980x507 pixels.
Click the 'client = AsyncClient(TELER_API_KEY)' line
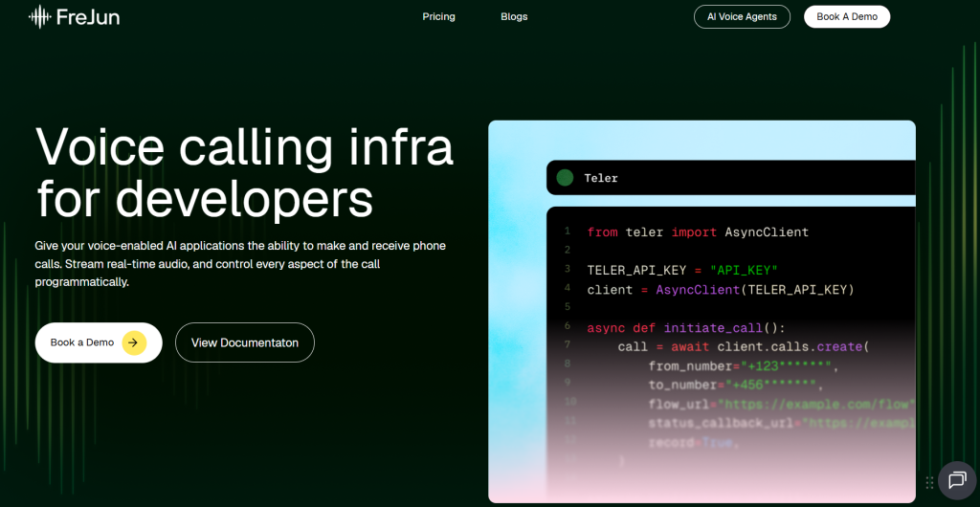tap(720, 290)
